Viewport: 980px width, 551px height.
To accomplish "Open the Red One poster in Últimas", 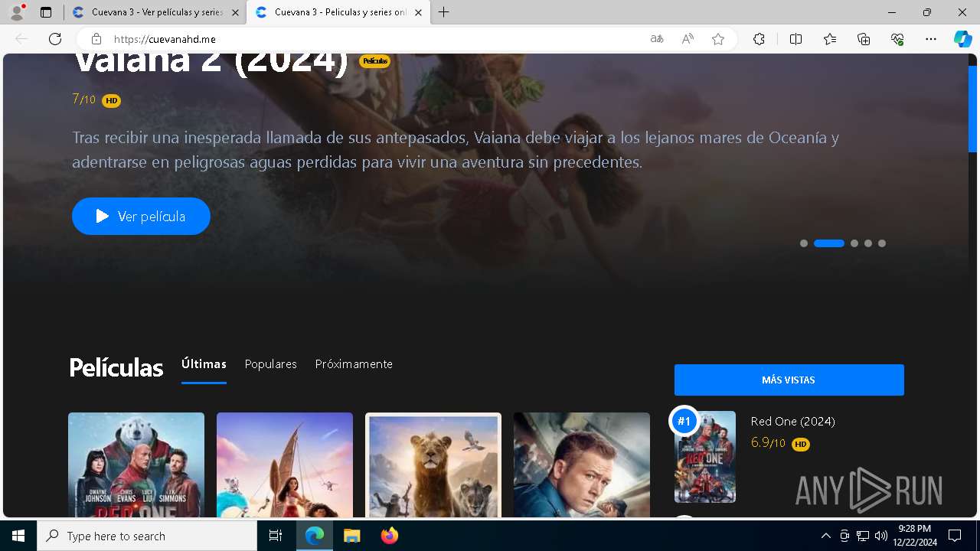I will click(136, 465).
